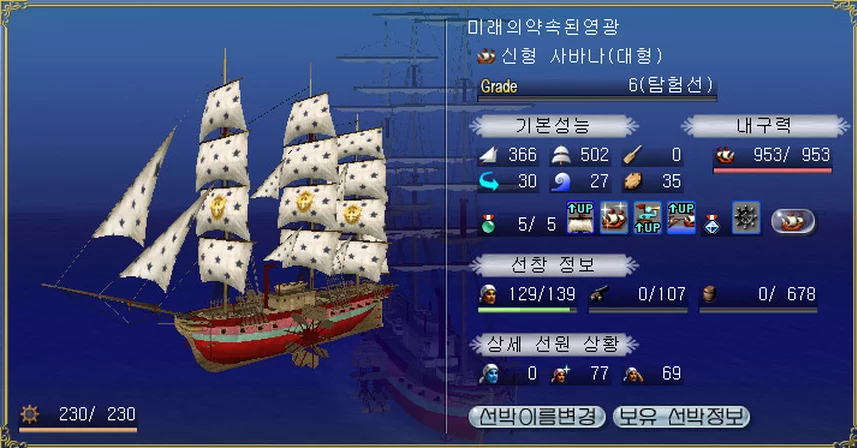Click the green medal icon by 5/5
The height and width of the screenshot is (448, 857).
point(488,223)
